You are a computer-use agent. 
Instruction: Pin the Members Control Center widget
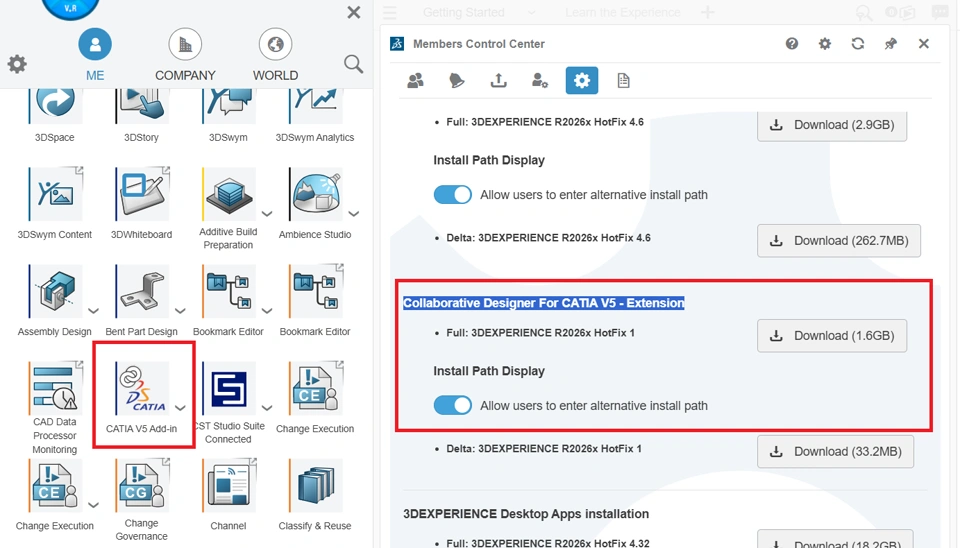[891, 43]
